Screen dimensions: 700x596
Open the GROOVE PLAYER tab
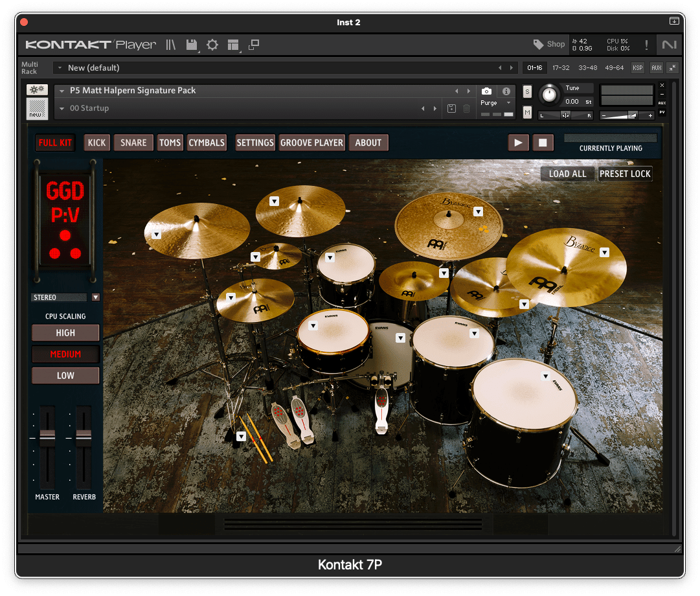(312, 143)
